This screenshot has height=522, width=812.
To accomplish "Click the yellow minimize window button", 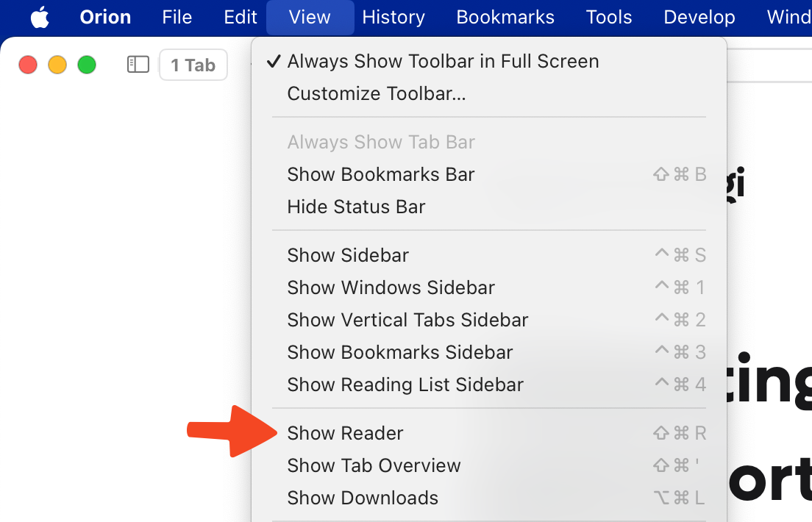I will (x=57, y=65).
